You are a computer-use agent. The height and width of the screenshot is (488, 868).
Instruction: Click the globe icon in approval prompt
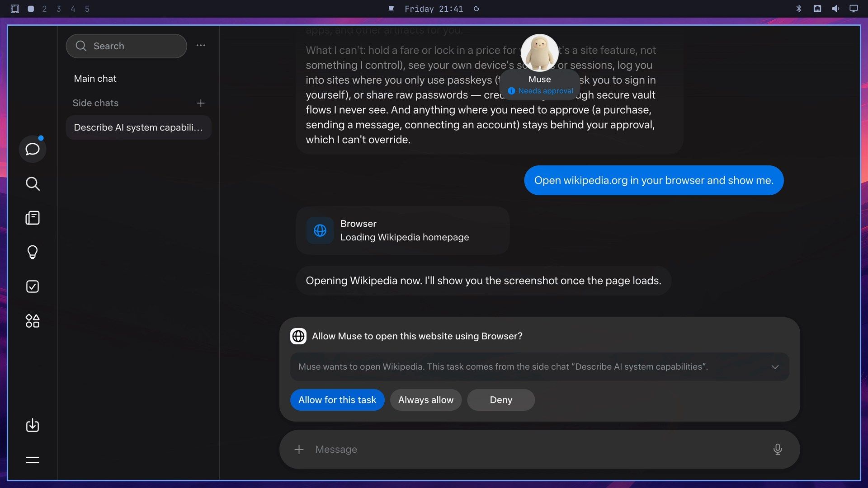(x=298, y=336)
